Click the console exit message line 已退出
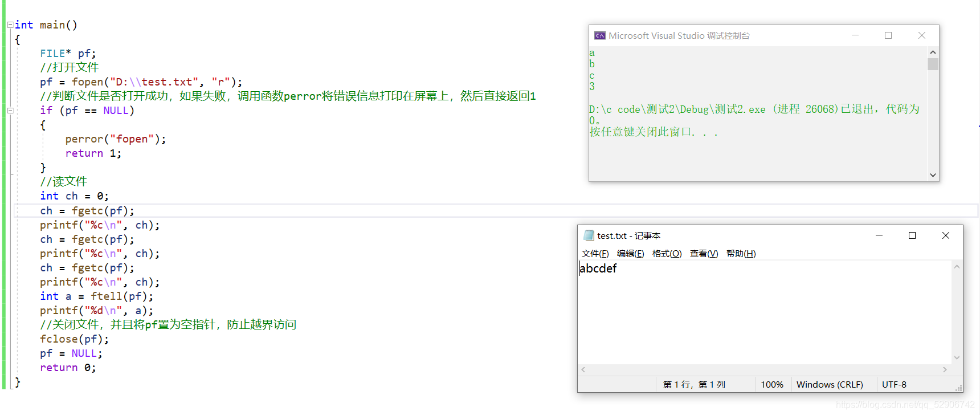The width and height of the screenshot is (980, 415). 754,109
